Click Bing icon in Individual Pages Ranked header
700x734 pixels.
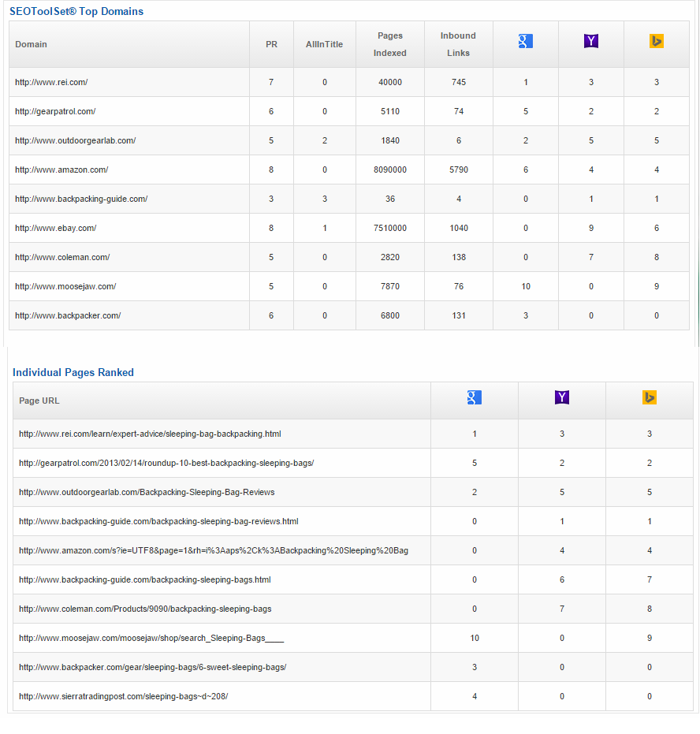pyautogui.click(x=649, y=397)
